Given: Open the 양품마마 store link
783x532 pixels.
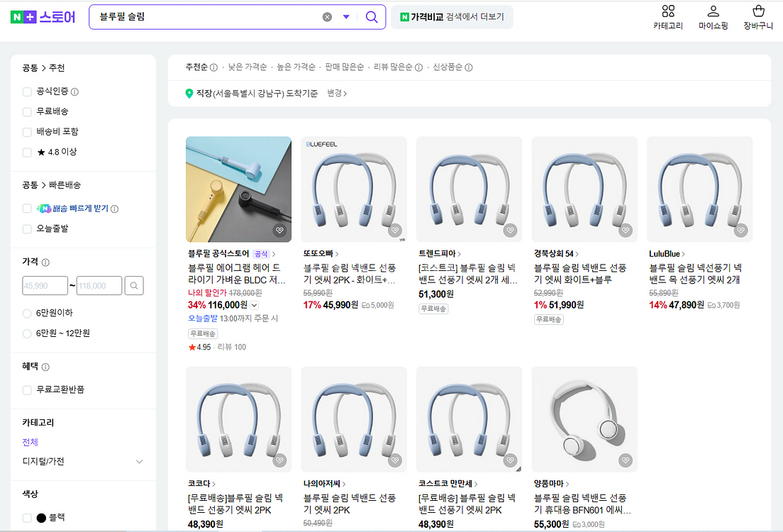Looking at the screenshot, I should tap(551, 484).
